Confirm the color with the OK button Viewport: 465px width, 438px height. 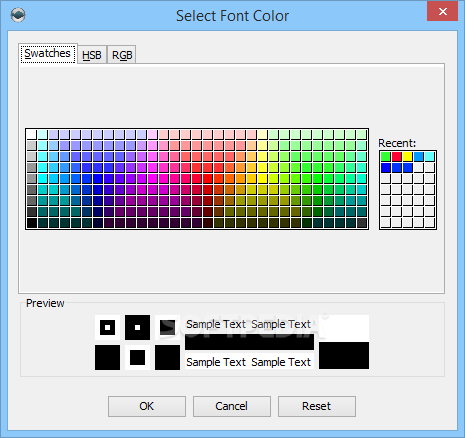click(x=147, y=406)
